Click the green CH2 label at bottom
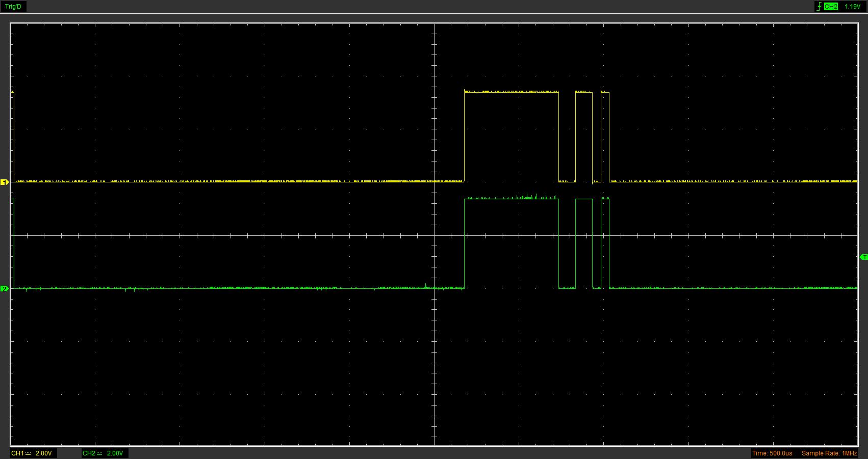 89,453
